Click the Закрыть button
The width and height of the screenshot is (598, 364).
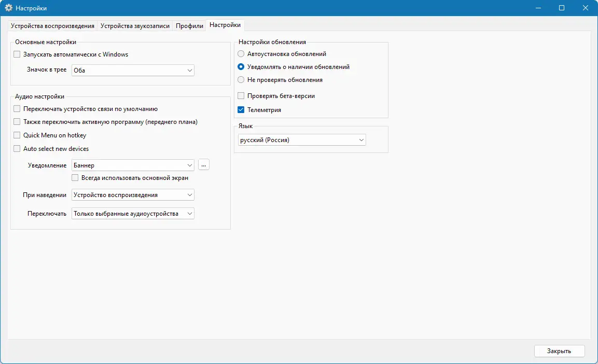(x=559, y=351)
